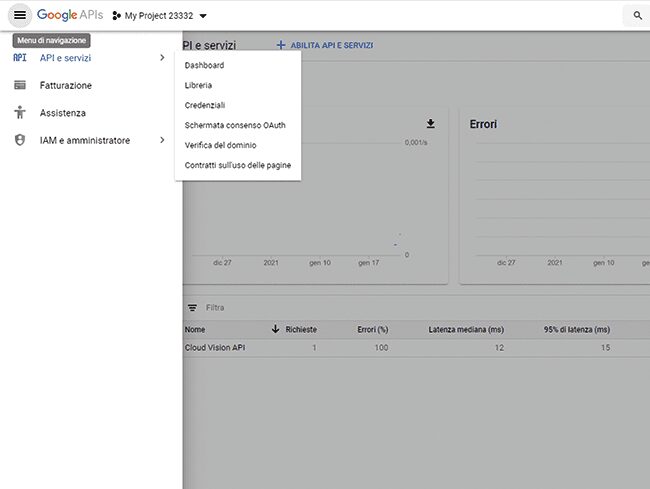
Task: Open the Cloud Vision API row
Action: (215, 348)
